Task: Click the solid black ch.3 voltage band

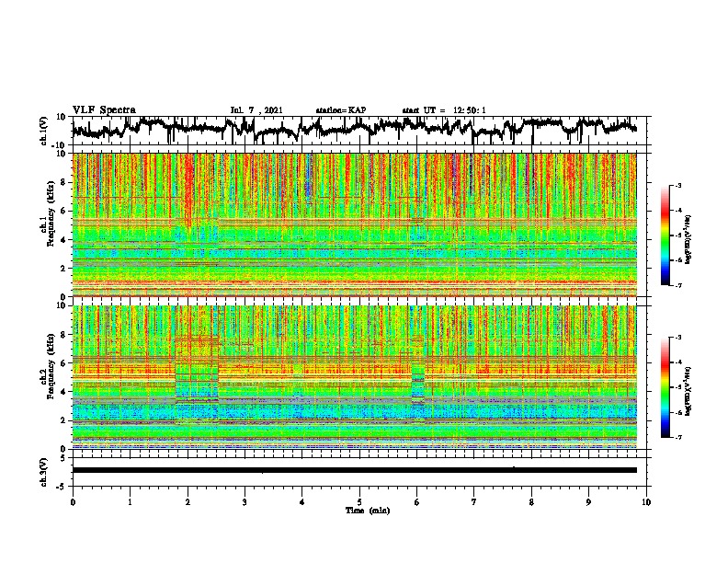Action: (355, 470)
